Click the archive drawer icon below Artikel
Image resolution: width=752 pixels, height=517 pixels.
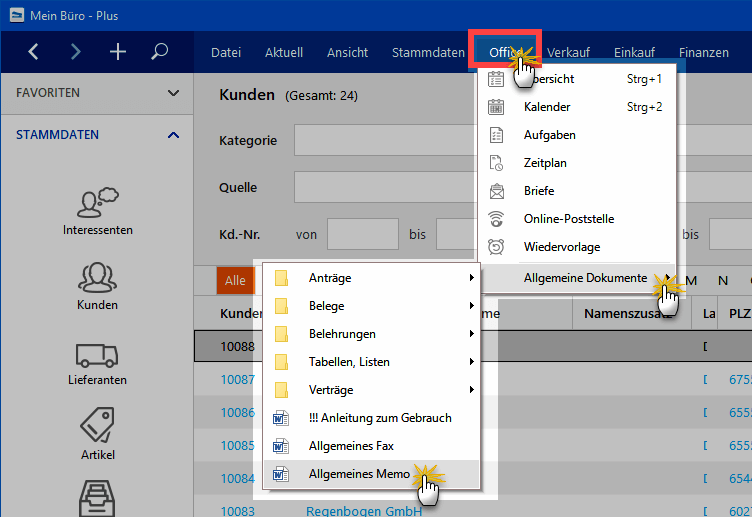tap(96, 499)
